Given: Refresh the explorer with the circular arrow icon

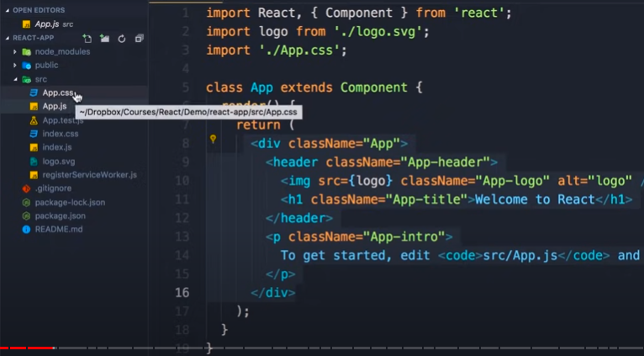Looking at the screenshot, I should (122, 39).
